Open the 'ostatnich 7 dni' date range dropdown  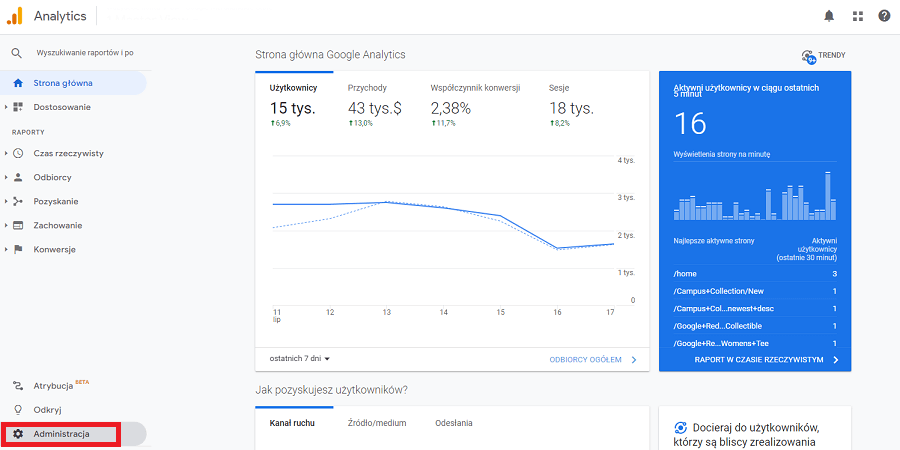pyautogui.click(x=300, y=359)
